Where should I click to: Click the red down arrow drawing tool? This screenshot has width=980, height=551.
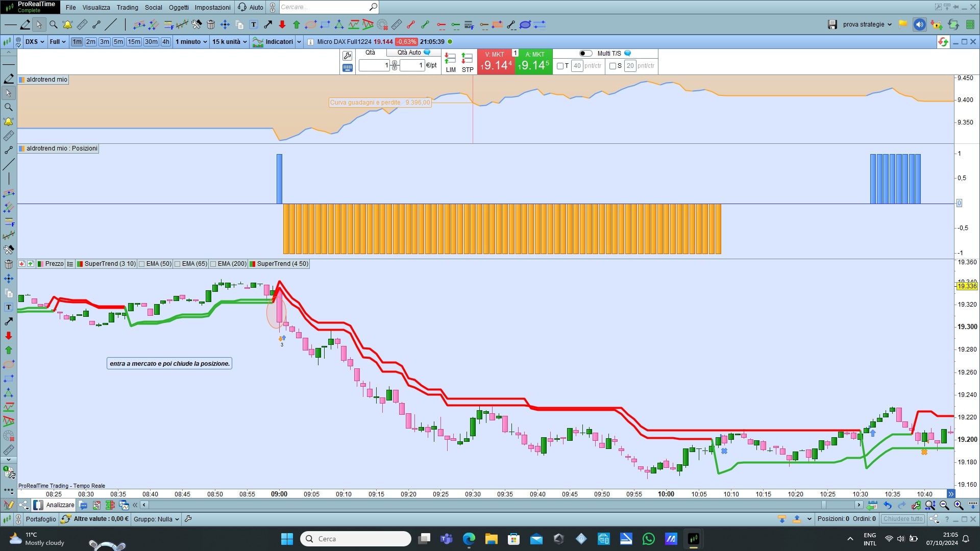coord(282,24)
